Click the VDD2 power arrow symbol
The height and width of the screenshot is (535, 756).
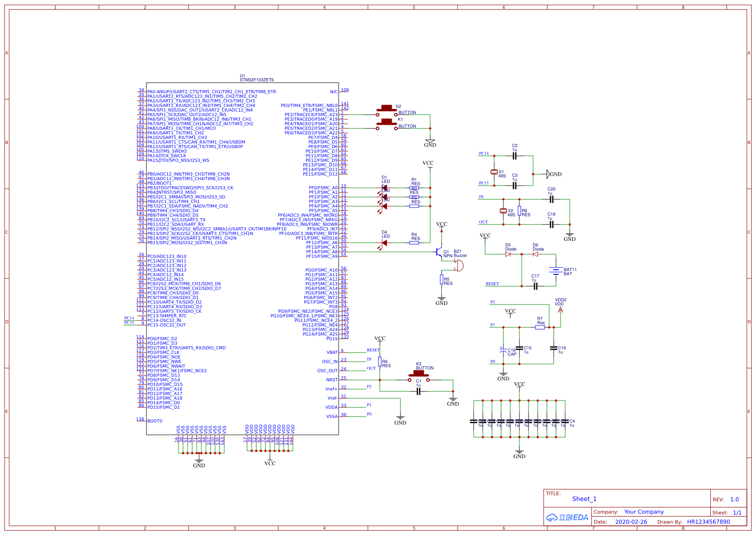[560, 310]
